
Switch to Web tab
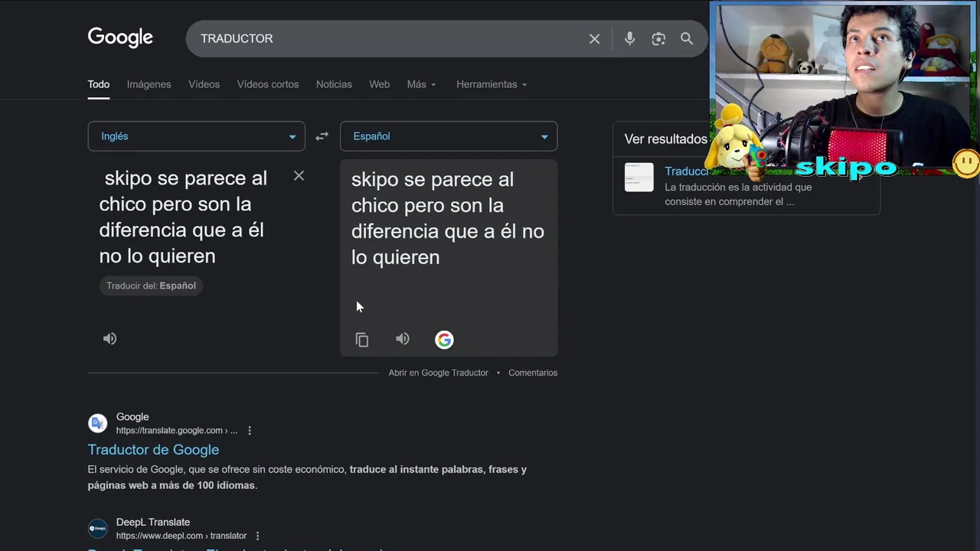coord(380,84)
